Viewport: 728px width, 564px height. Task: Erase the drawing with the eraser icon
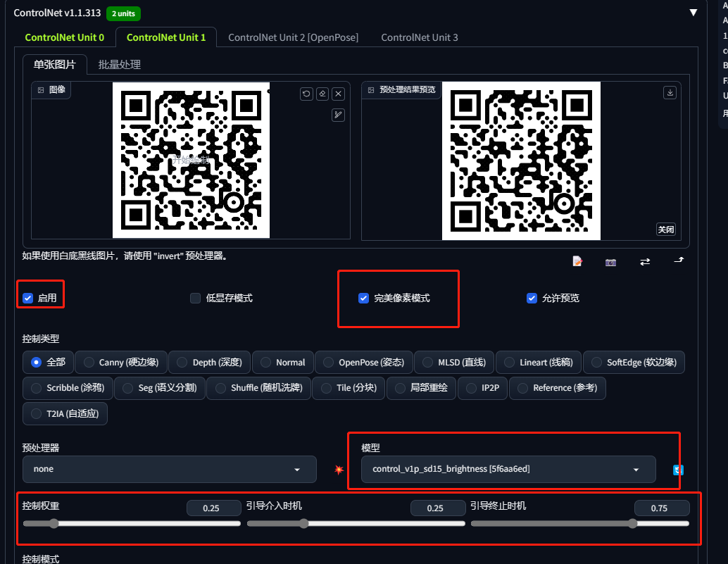pyautogui.click(x=322, y=94)
